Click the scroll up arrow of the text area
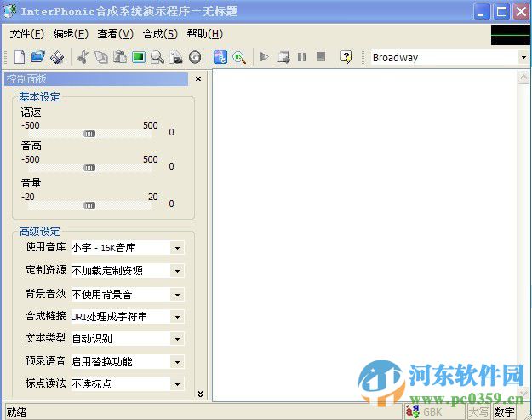 point(523,78)
